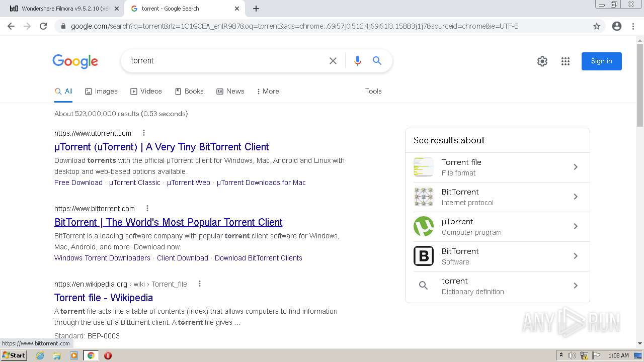
Task: Click the green µTorrent logo
Action: 424,226
